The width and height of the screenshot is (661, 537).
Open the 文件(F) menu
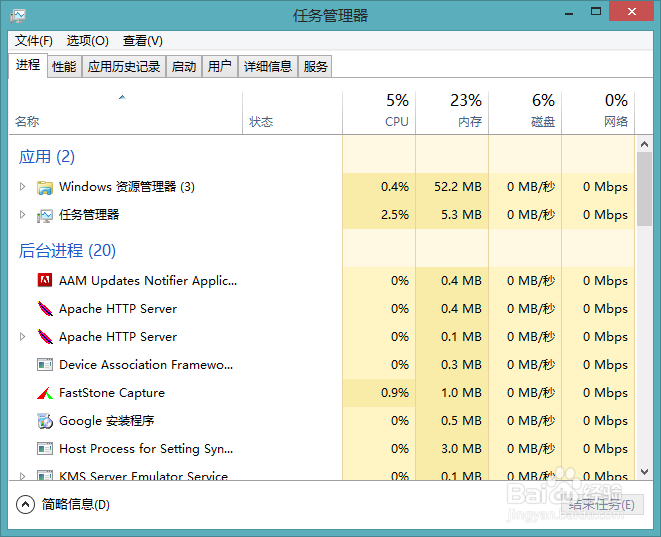click(34, 41)
